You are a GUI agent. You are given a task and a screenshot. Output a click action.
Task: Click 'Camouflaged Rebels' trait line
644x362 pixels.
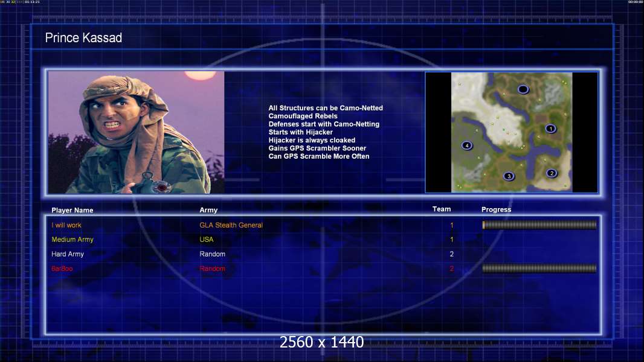303,116
